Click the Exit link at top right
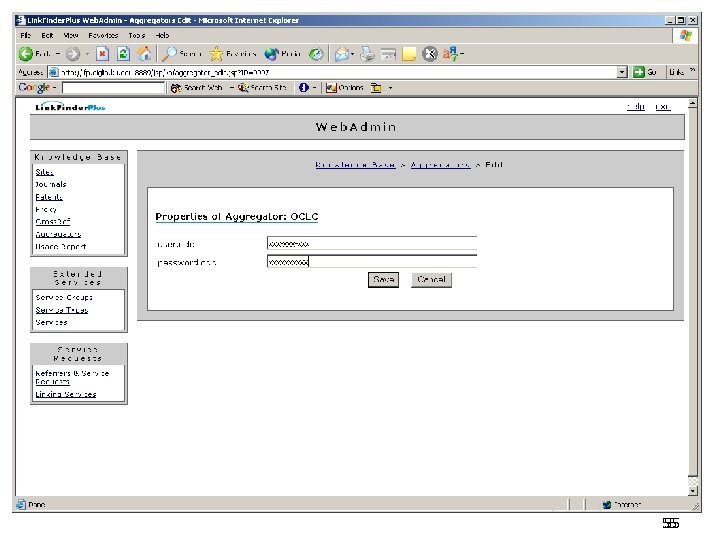Viewport: 720px width, 540px height. click(x=663, y=107)
